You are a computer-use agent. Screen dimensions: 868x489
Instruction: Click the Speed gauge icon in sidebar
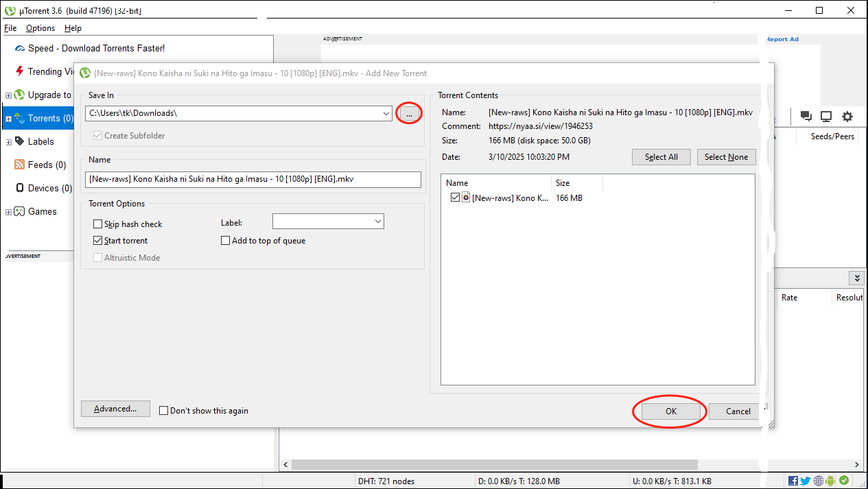coord(19,49)
